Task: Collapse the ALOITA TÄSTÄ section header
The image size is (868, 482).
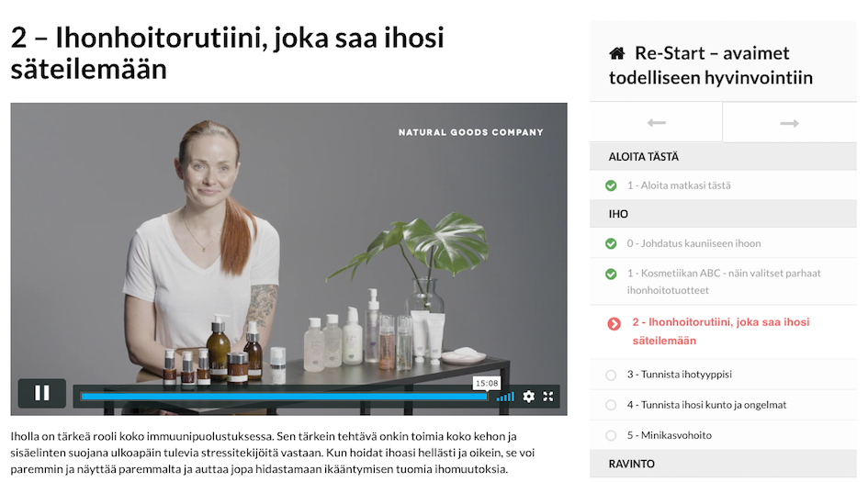Action: (723, 157)
